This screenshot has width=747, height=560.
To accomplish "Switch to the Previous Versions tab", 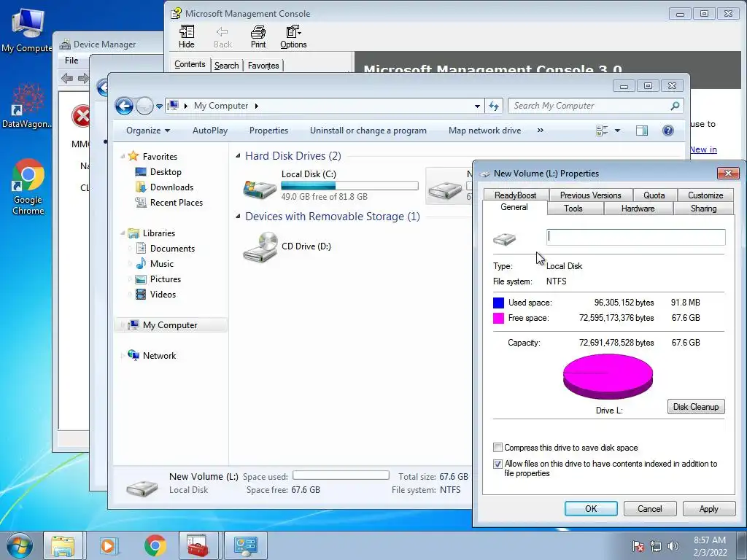I will 590,195.
